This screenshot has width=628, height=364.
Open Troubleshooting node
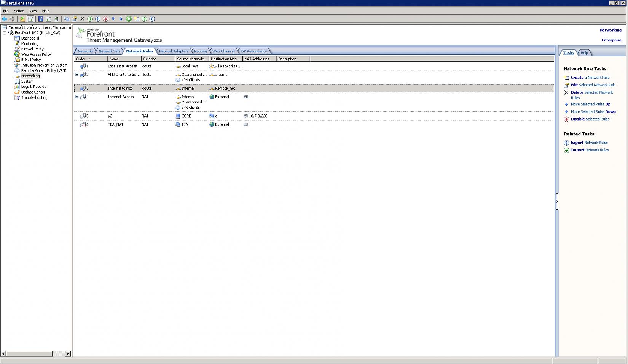pyautogui.click(x=34, y=97)
